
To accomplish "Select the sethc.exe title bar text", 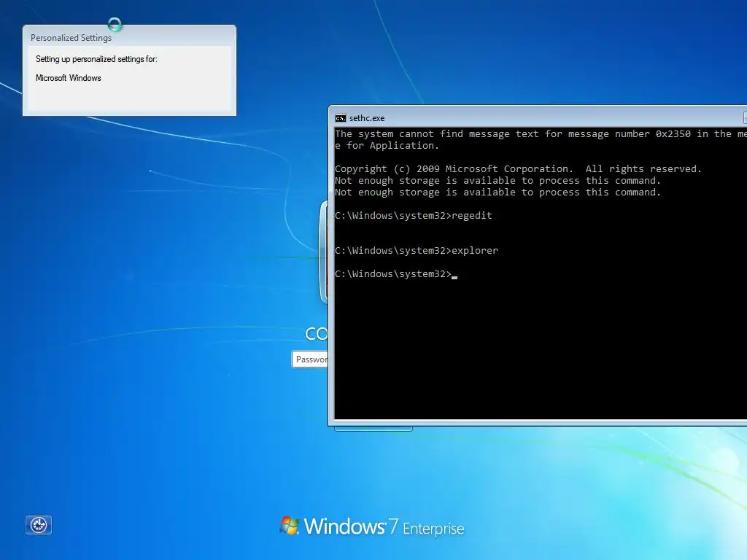I will tap(367, 118).
